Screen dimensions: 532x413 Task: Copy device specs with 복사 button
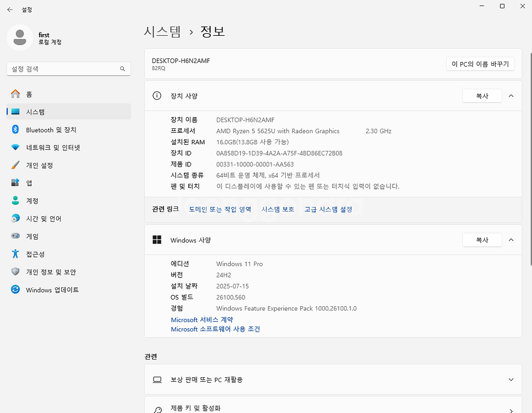coord(482,96)
